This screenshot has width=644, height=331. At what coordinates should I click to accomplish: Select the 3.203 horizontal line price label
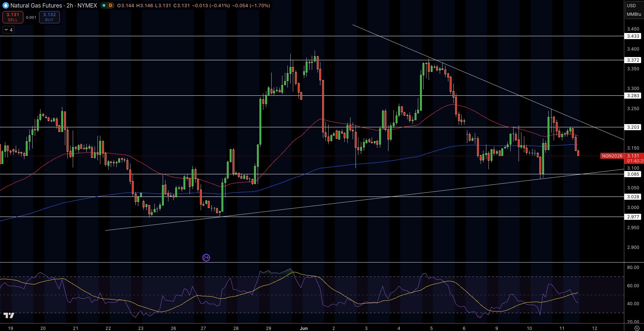[x=633, y=127]
